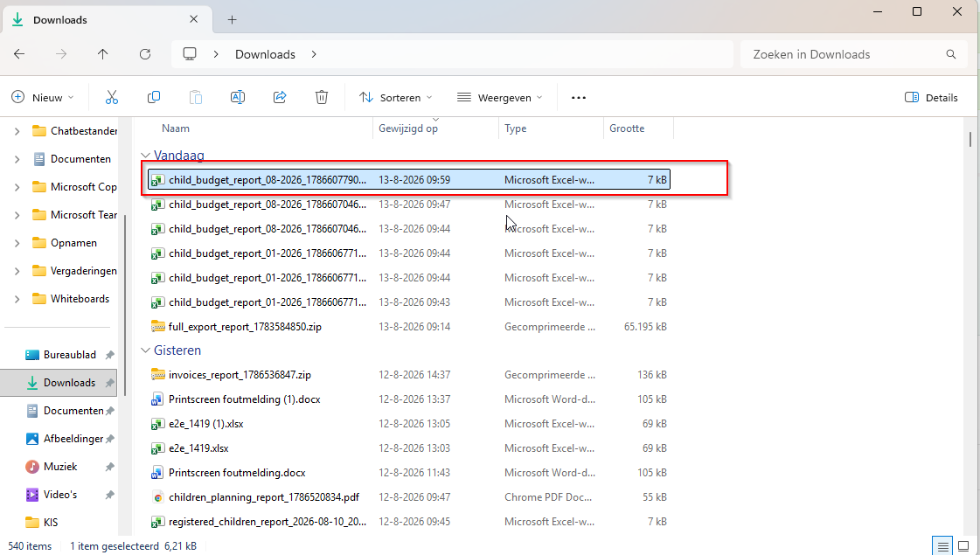The height and width of the screenshot is (555, 980).
Task: Switch to large thumbnails view icon in status bar
Action: (963, 546)
